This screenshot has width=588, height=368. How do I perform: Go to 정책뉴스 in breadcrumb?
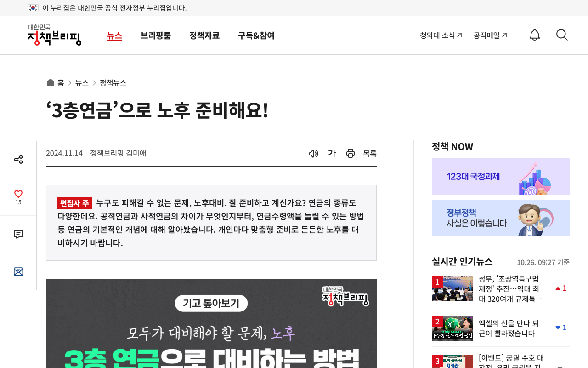coord(113,83)
